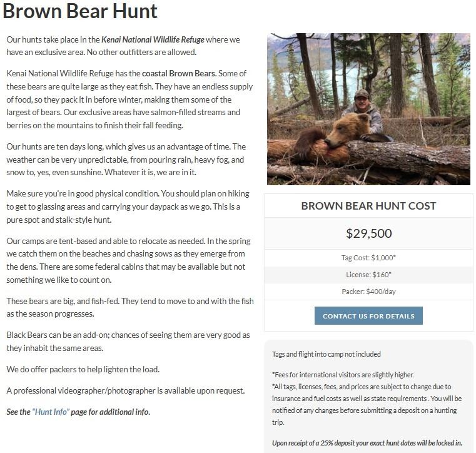
Task: Click the Packer $400/day row
Action: coord(368,292)
